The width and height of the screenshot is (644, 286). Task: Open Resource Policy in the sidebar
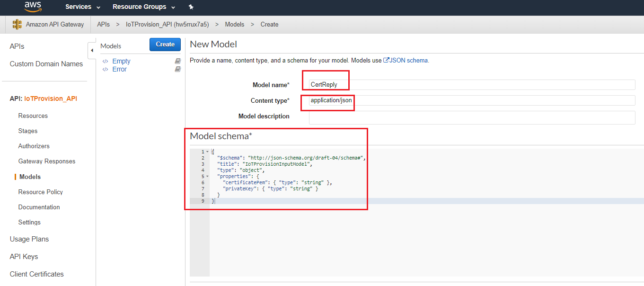pos(41,192)
